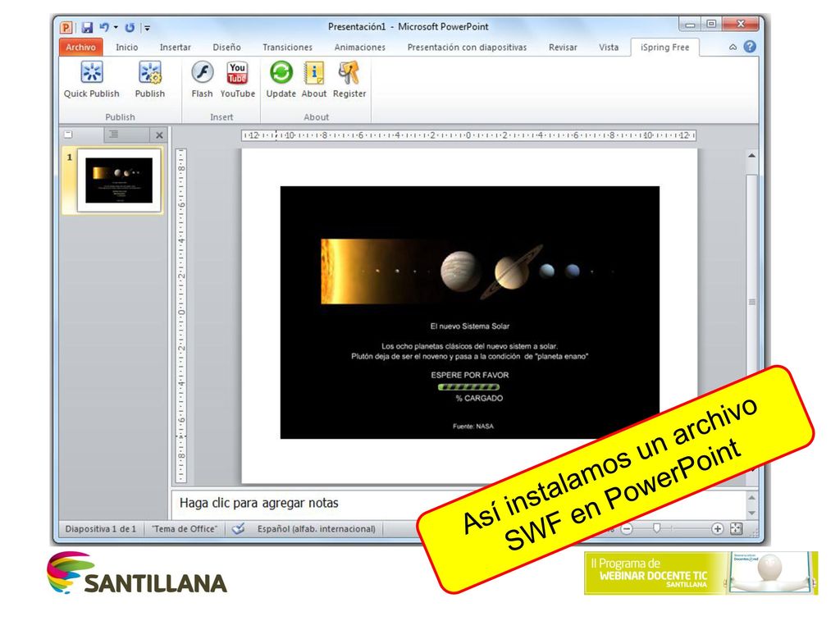
Task: Click the green Update icon
Action: click(281, 72)
